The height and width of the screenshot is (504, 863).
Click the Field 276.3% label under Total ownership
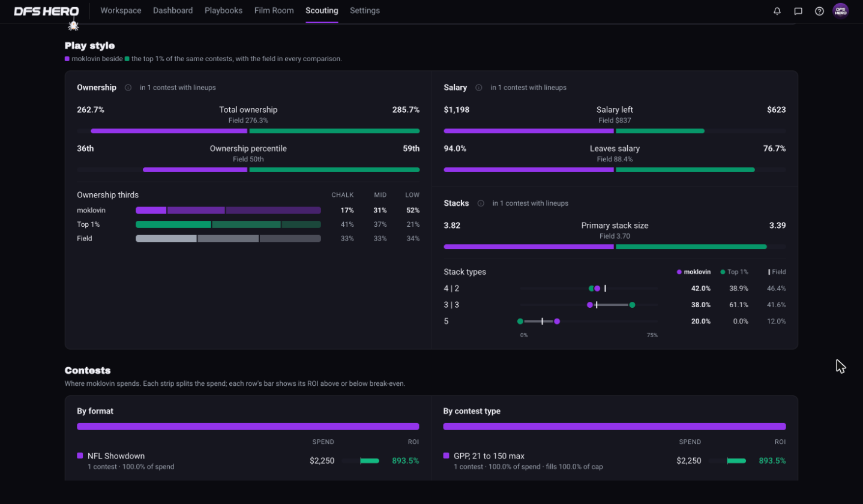click(x=248, y=121)
